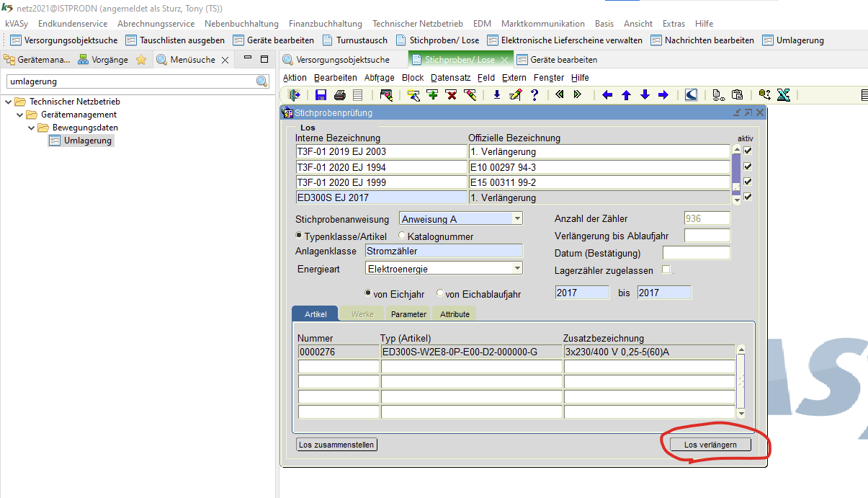Click the green plus add record icon

click(x=432, y=94)
